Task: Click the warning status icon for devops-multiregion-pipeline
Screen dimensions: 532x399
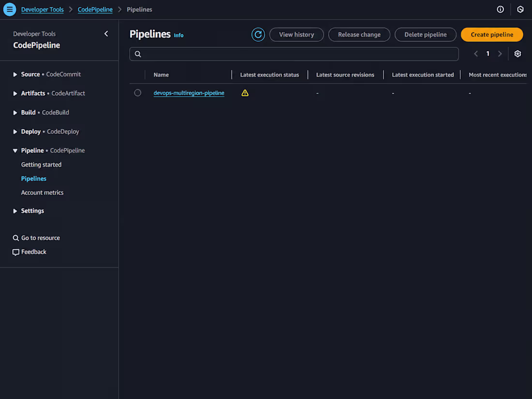Action: [x=245, y=93]
